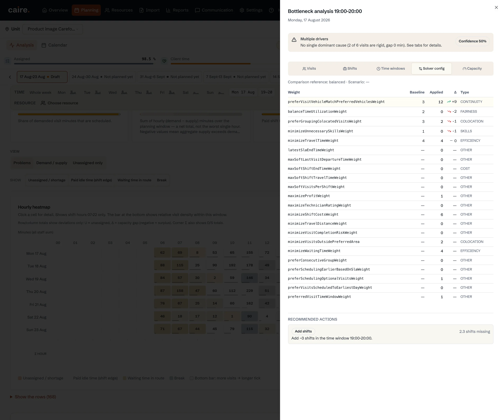504x420 pixels.
Task: Open Reports in the top navigation
Action: coord(177,10)
